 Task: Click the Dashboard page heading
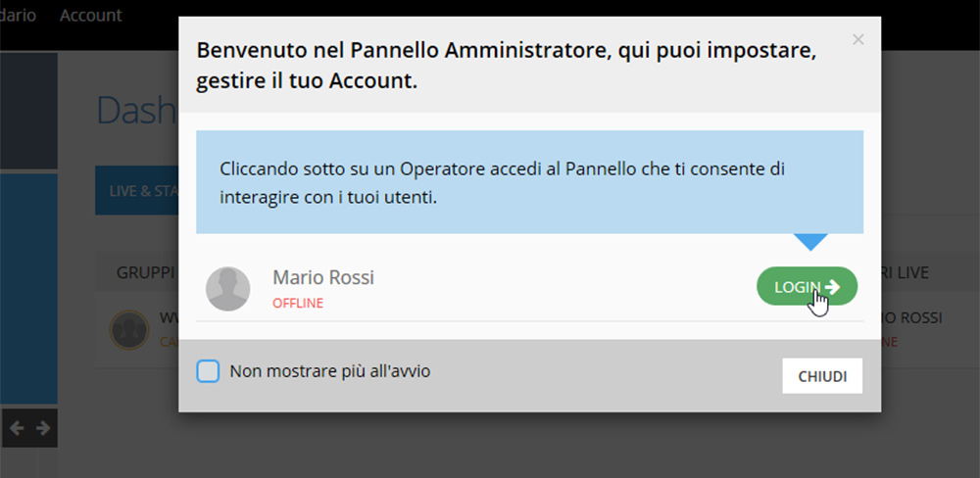[137, 111]
